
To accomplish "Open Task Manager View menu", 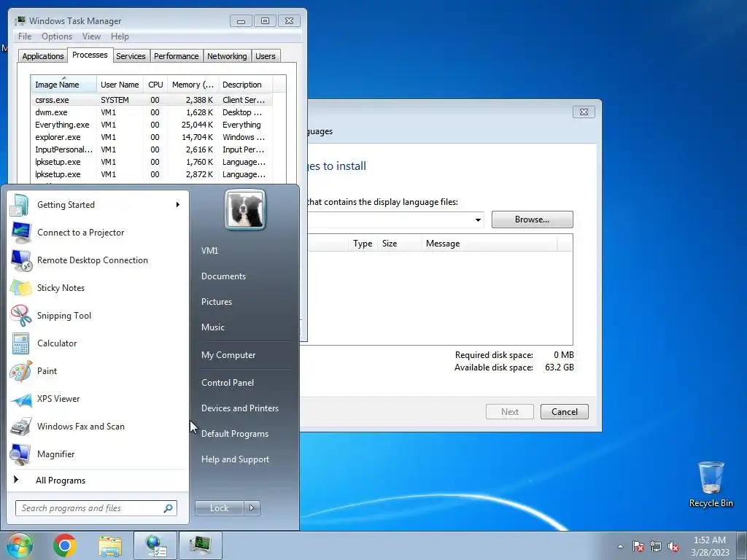I will (91, 36).
